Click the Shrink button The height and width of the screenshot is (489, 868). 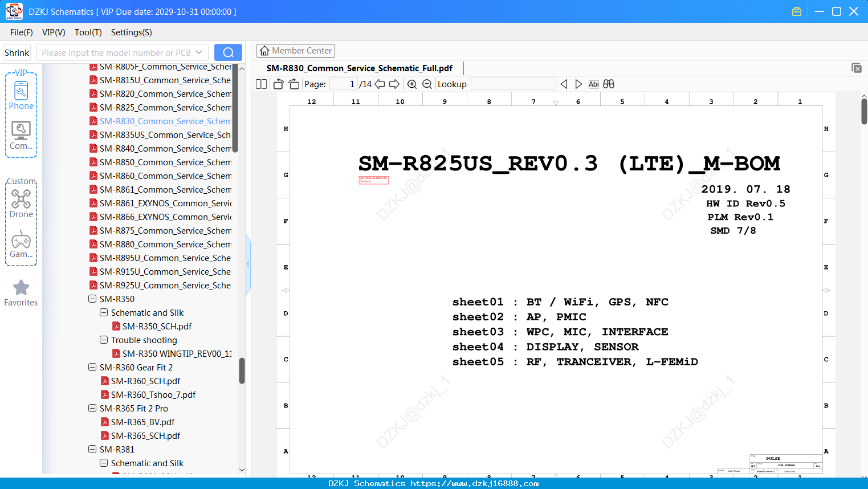click(17, 53)
